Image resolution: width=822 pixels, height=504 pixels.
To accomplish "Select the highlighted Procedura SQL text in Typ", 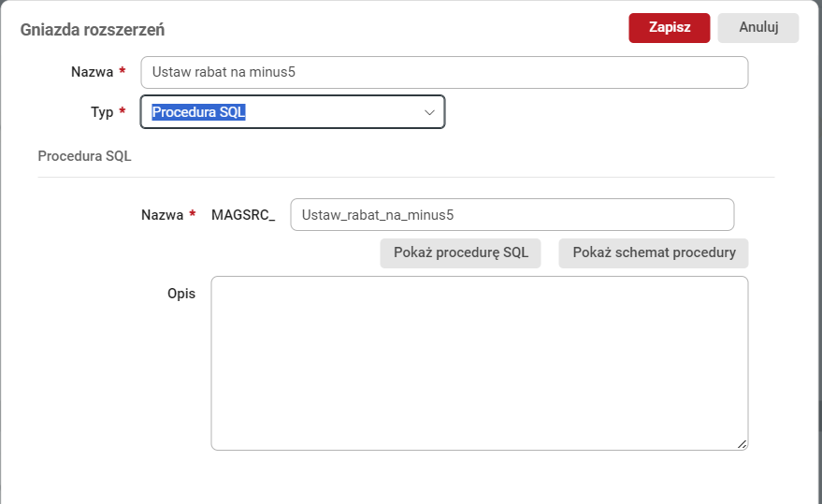I will (199, 112).
